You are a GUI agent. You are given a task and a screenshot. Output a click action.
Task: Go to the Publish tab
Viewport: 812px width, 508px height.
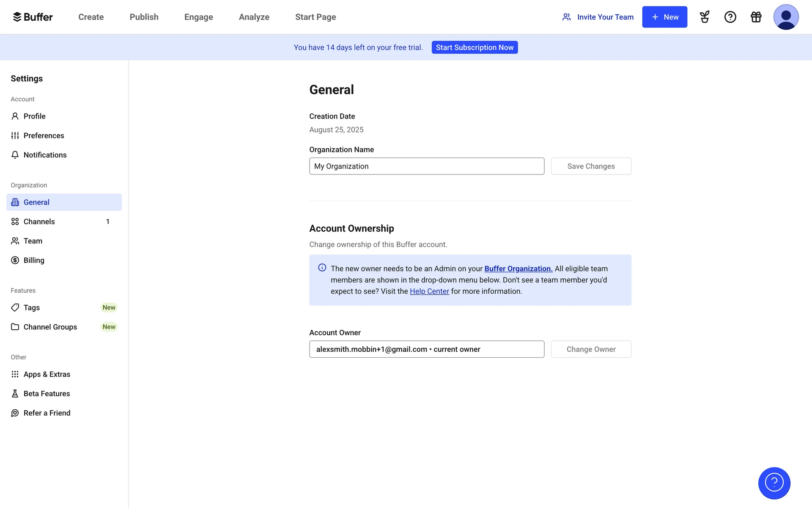(x=144, y=17)
